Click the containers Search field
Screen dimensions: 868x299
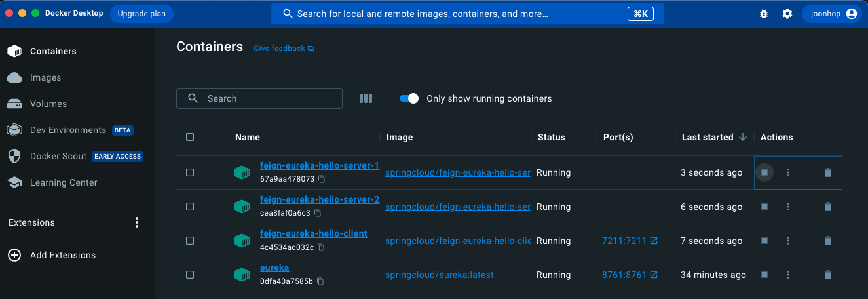click(259, 98)
